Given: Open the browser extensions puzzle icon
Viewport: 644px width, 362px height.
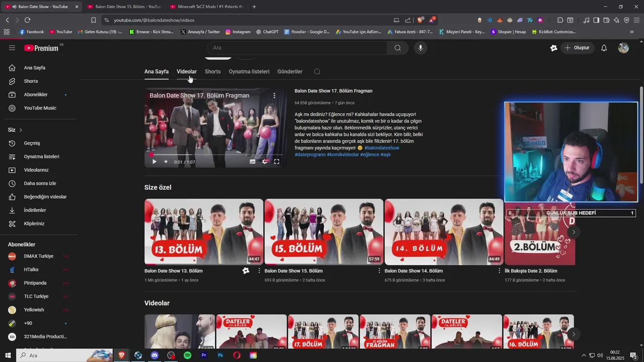Looking at the screenshot, I should 560,20.
